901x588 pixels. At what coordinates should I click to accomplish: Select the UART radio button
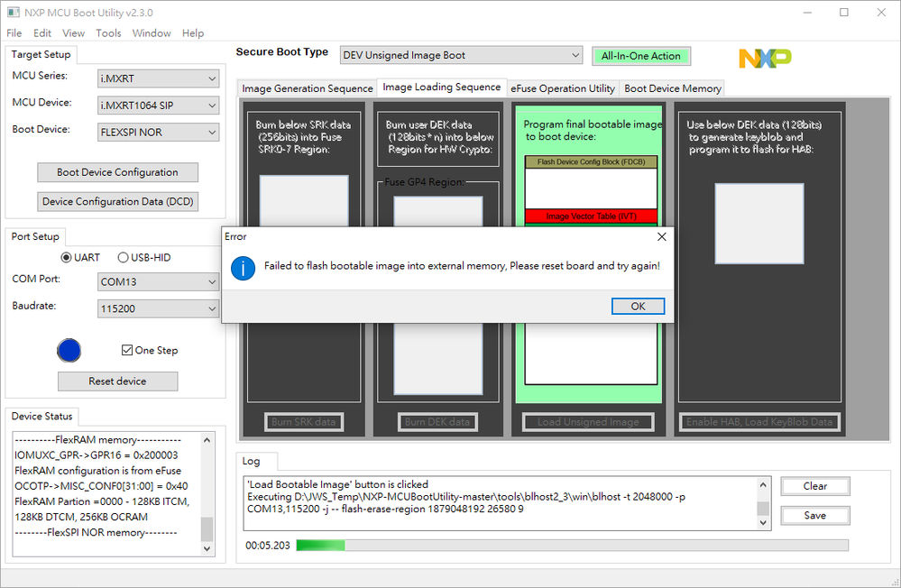[x=67, y=258]
